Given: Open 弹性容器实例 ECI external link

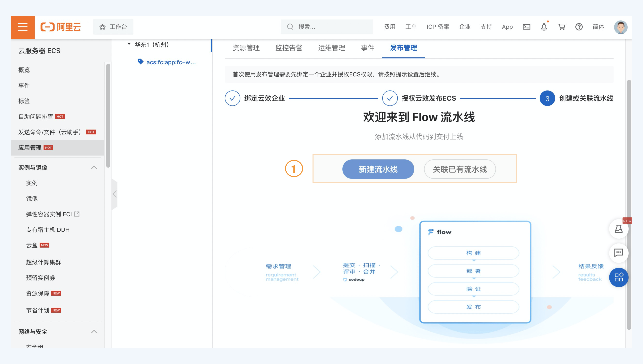Looking at the screenshot, I should click(49, 214).
